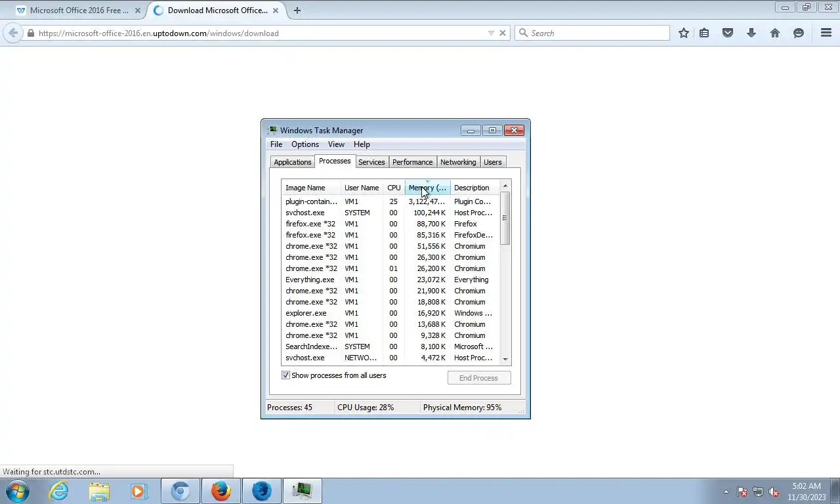The height and width of the screenshot is (504, 840).
Task: Click Action Center flag tray icon
Action: tap(742, 492)
